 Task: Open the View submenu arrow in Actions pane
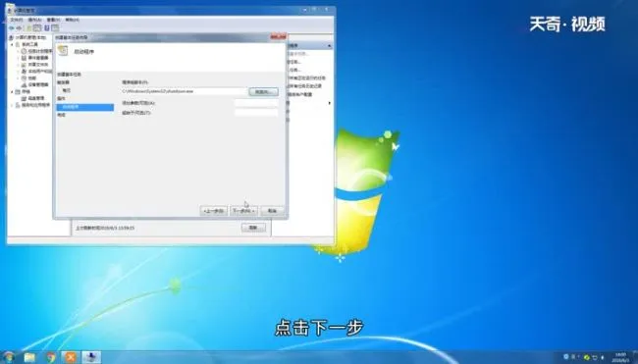click(329, 103)
